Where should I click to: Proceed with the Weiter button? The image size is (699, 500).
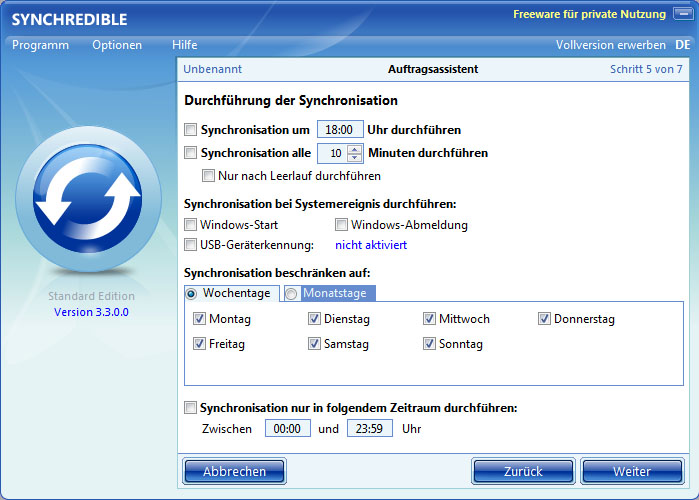pos(632,471)
